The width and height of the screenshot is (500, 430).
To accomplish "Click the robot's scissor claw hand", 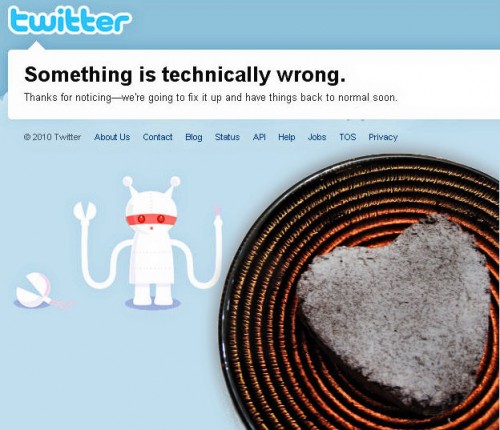I will pyautogui.click(x=85, y=212).
